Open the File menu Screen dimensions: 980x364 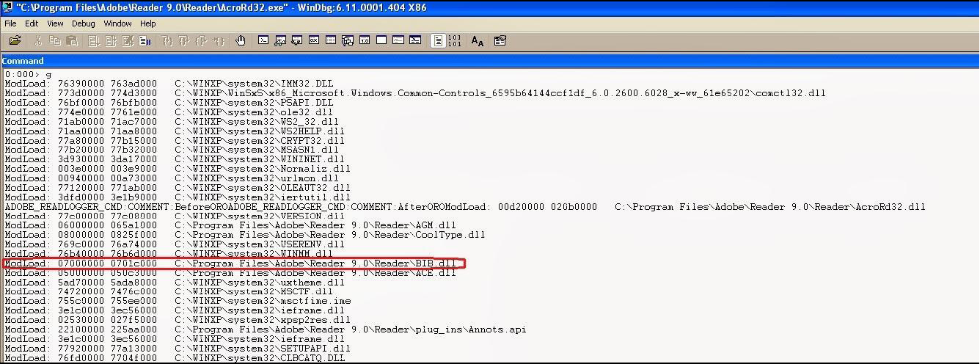pyautogui.click(x=10, y=23)
